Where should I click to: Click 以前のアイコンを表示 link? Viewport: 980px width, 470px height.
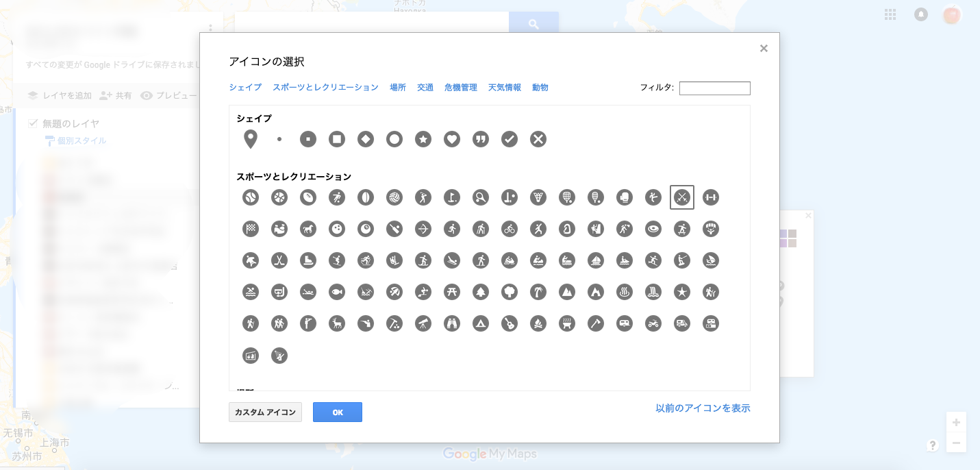(x=703, y=408)
